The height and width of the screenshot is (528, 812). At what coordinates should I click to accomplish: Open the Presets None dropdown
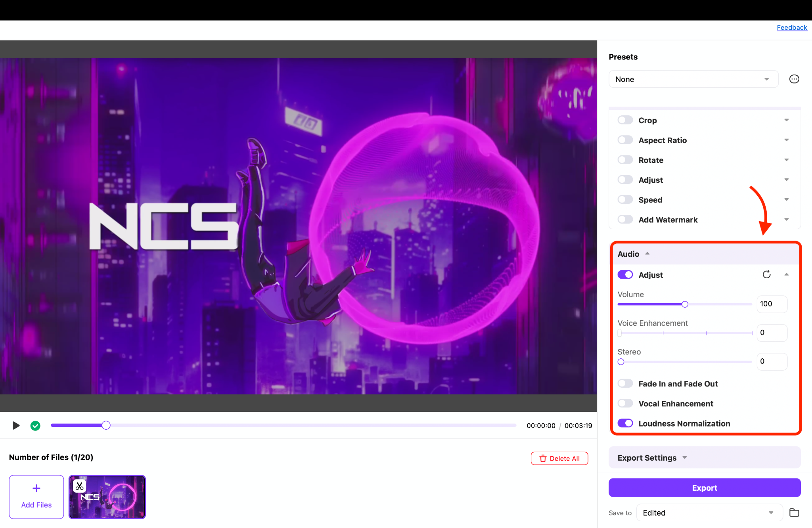tap(693, 79)
